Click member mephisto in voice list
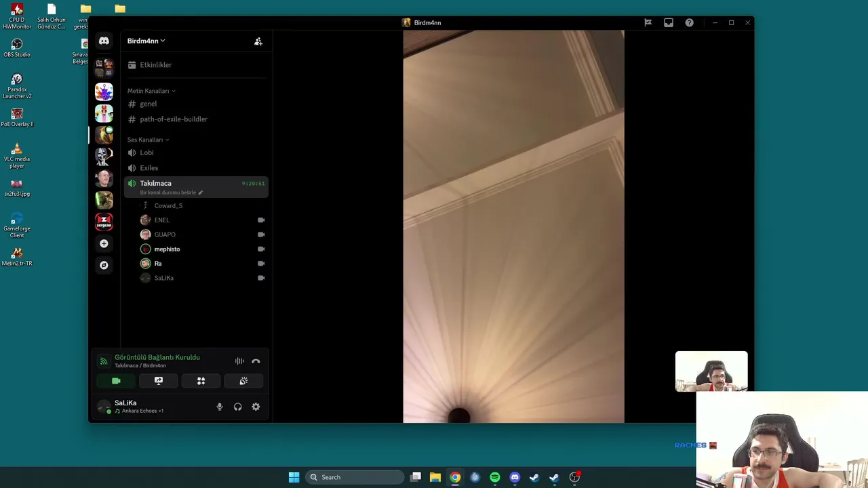 tap(167, 249)
